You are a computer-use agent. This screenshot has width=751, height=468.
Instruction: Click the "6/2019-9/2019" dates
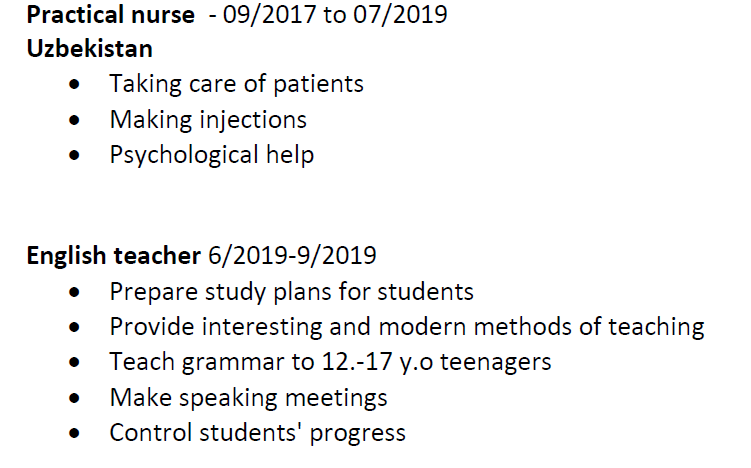[x=292, y=256]
